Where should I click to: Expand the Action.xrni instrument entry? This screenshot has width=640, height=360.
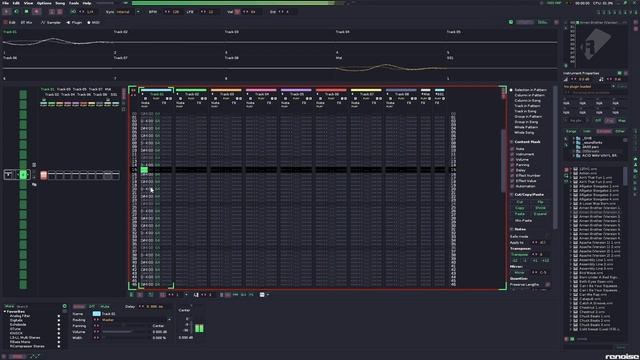[x=571, y=173]
